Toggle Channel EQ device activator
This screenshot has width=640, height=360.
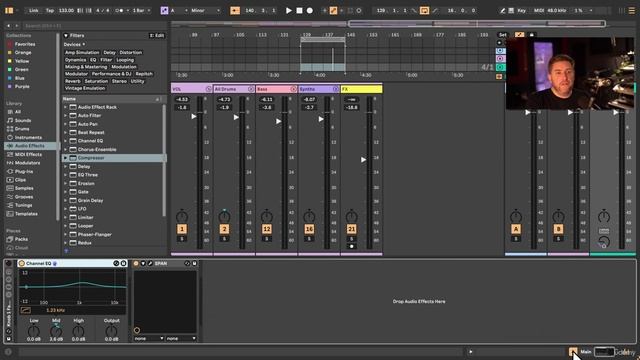click(x=22, y=264)
